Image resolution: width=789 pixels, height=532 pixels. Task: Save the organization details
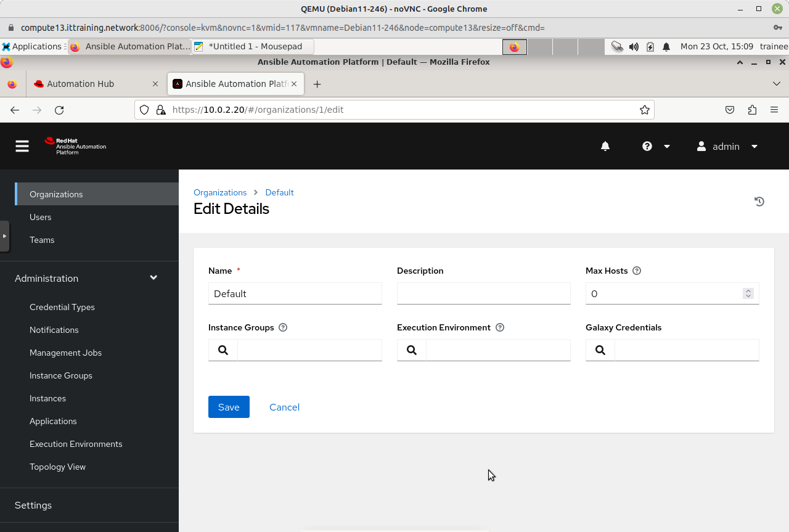[x=229, y=407]
